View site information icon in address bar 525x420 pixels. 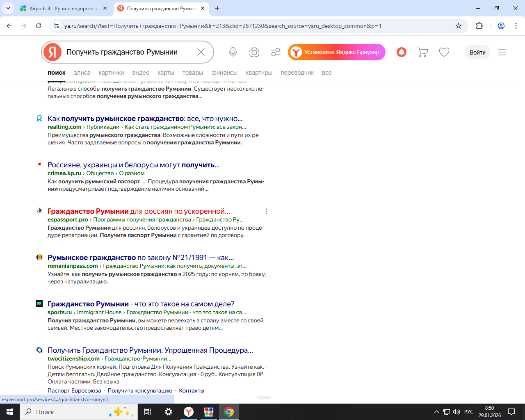coord(56,26)
